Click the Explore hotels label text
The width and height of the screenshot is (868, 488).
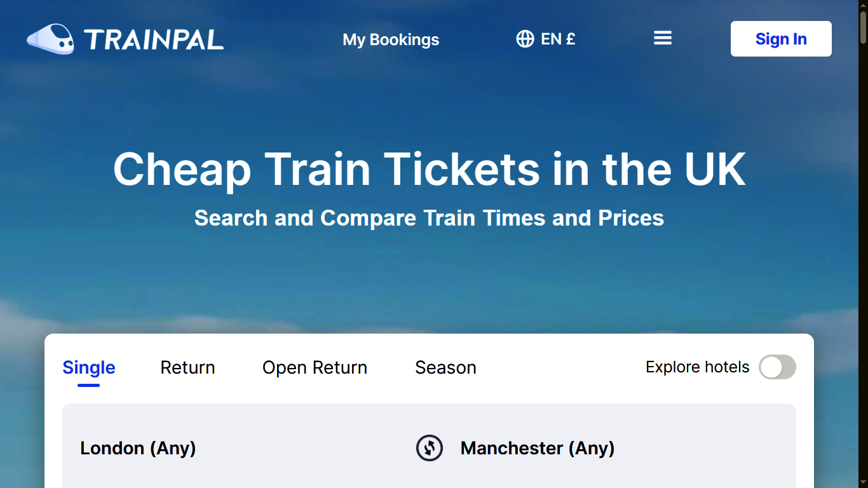697,367
